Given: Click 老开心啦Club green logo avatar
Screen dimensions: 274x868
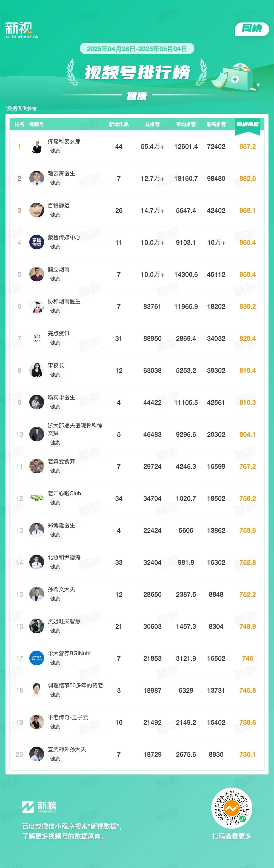Looking at the screenshot, I should (x=36, y=498).
